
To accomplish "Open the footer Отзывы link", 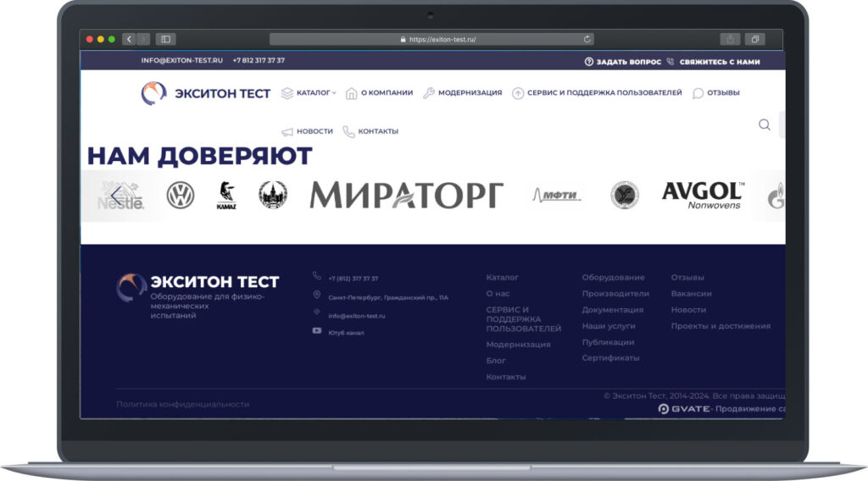I will pyautogui.click(x=687, y=278).
